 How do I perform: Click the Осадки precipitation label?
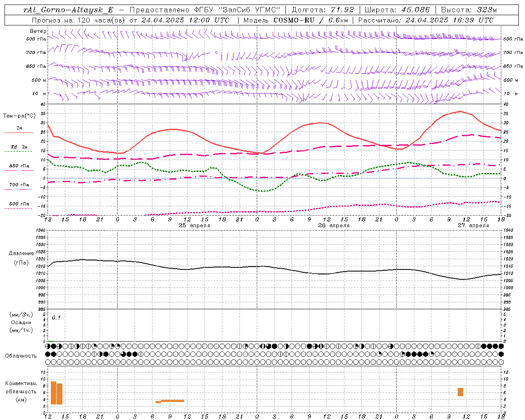pos(21,322)
